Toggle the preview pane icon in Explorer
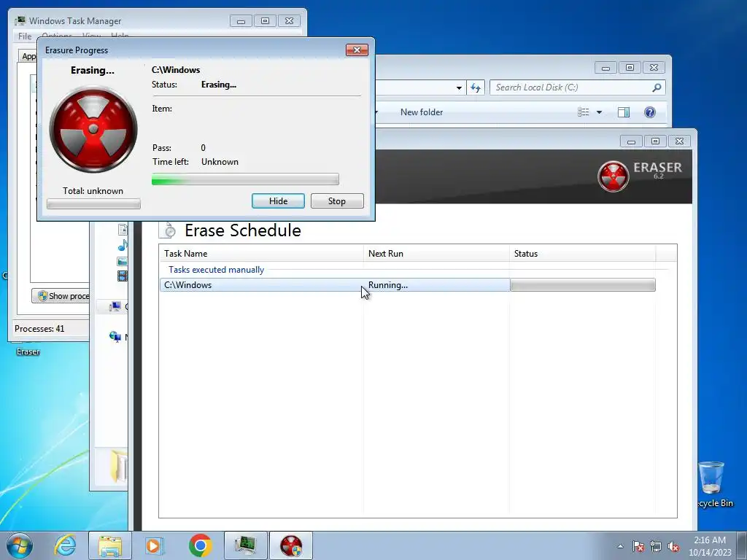 624,112
